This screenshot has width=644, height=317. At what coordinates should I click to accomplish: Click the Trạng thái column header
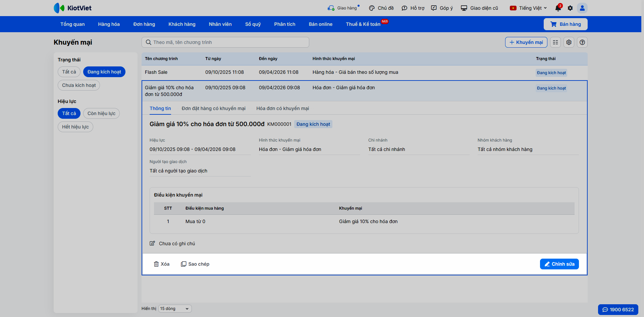coord(546,59)
